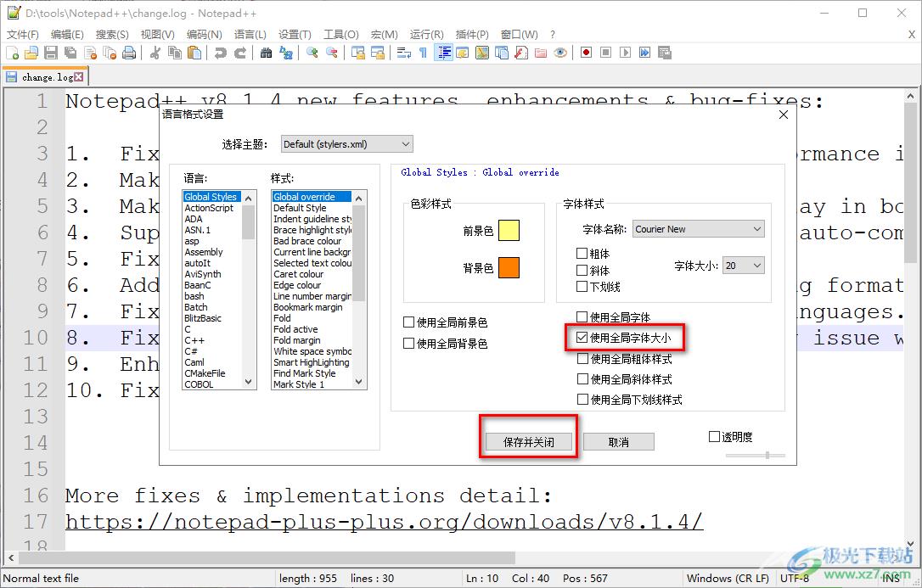
Task: Click the Cut scissors icon
Action: pyautogui.click(x=155, y=53)
